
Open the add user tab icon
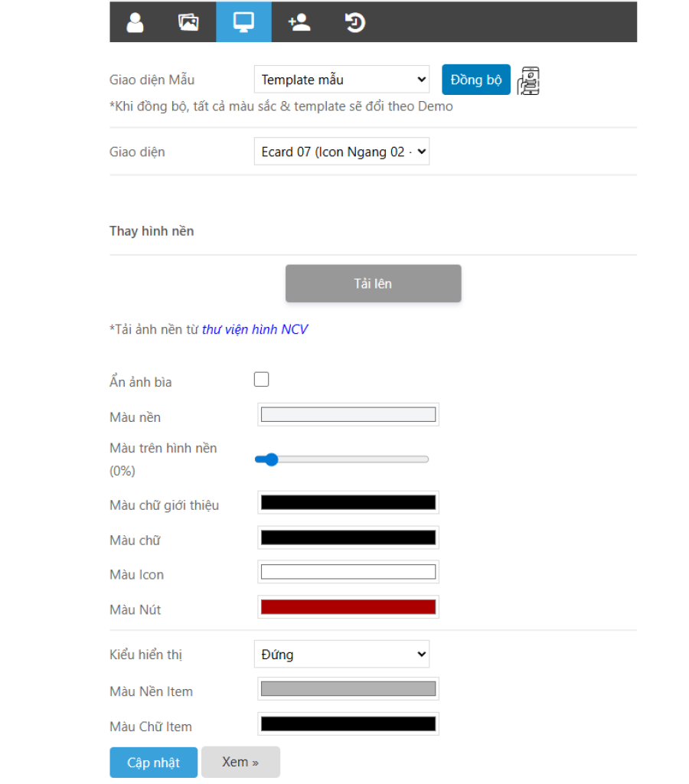tap(299, 22)
